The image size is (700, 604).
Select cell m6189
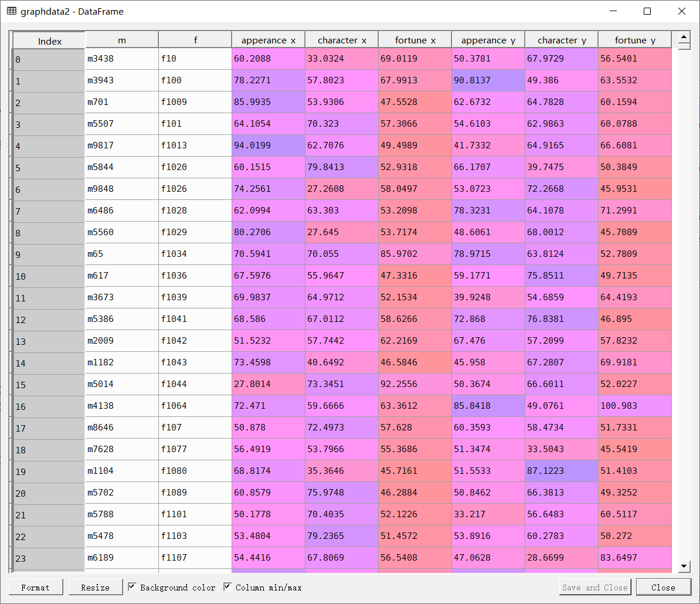[122, 558]
